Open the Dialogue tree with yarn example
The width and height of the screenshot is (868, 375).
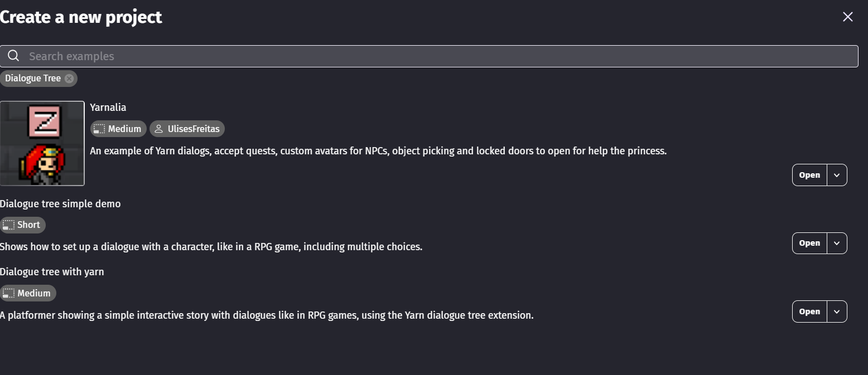tap(809, 311)
